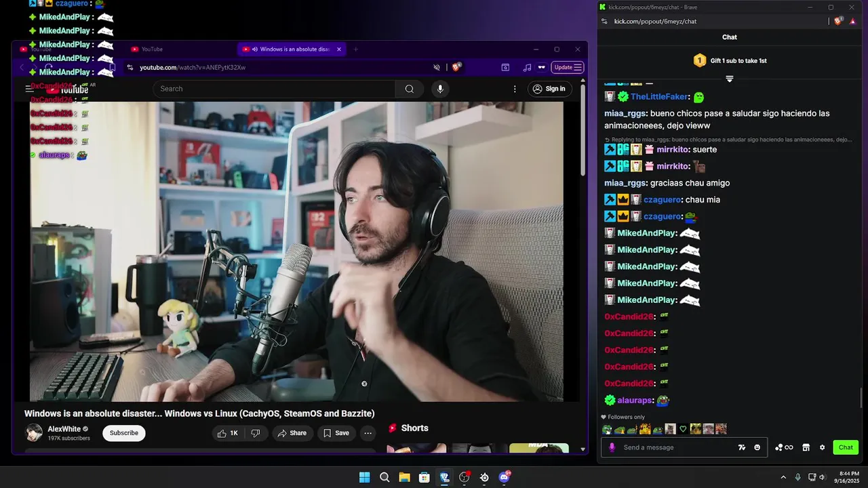The image size is (868, 488).
Task: Open Windows taskbar Search
Action: click(x=384, y=477)
